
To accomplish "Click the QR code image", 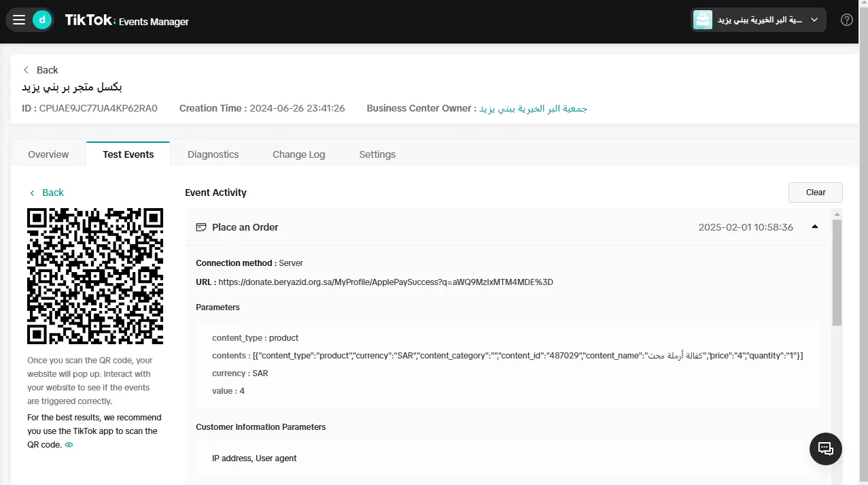I will point(95,276).
